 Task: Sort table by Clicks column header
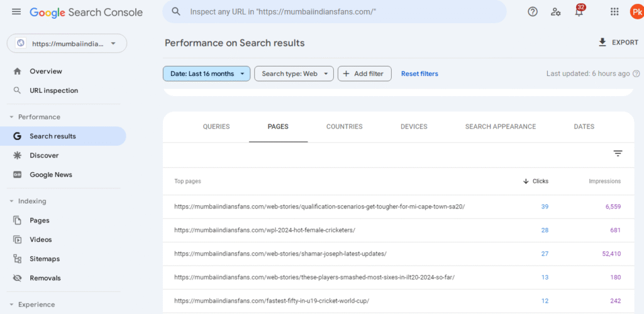pyautogui.click(x=536, y=181)
